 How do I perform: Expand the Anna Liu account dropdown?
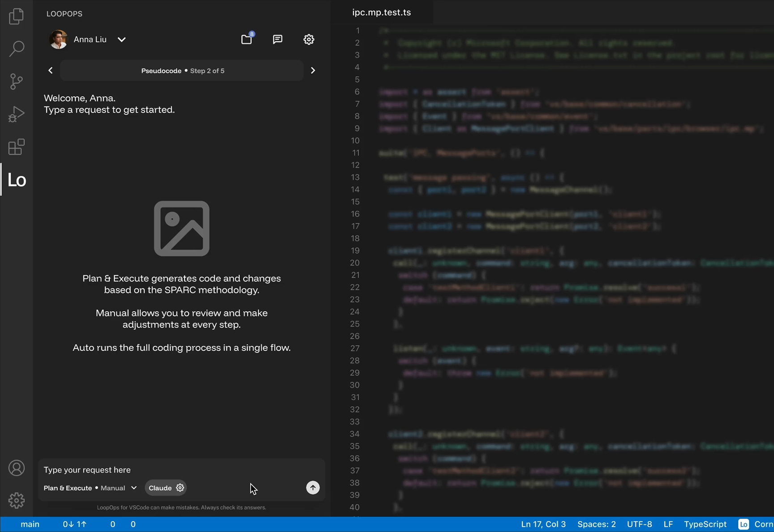121,39
